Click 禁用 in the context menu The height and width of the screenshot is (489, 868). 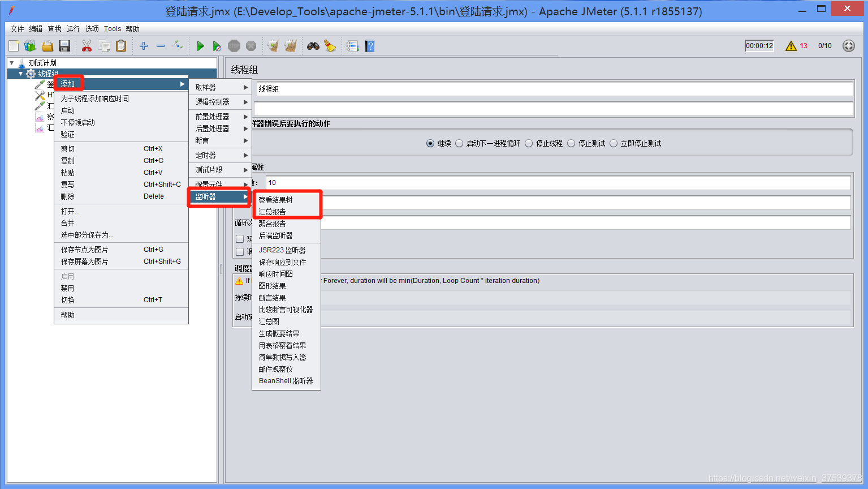[x=121, y=288]
